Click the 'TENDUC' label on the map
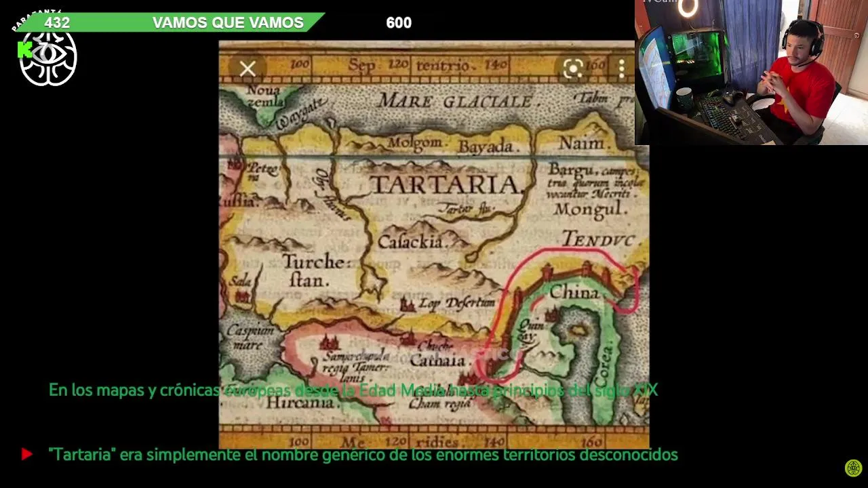The image size is (868, 488). tap(598, 239)
